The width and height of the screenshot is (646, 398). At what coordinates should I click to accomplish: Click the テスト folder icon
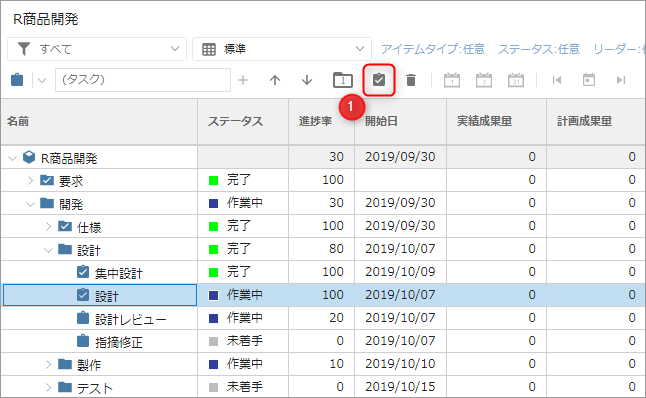[x=65, y=387]
